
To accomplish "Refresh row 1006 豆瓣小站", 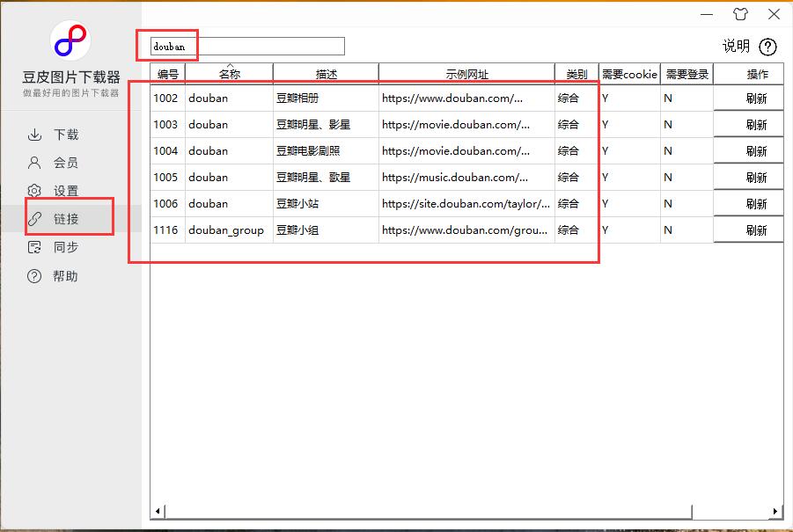I will point(748,204).
